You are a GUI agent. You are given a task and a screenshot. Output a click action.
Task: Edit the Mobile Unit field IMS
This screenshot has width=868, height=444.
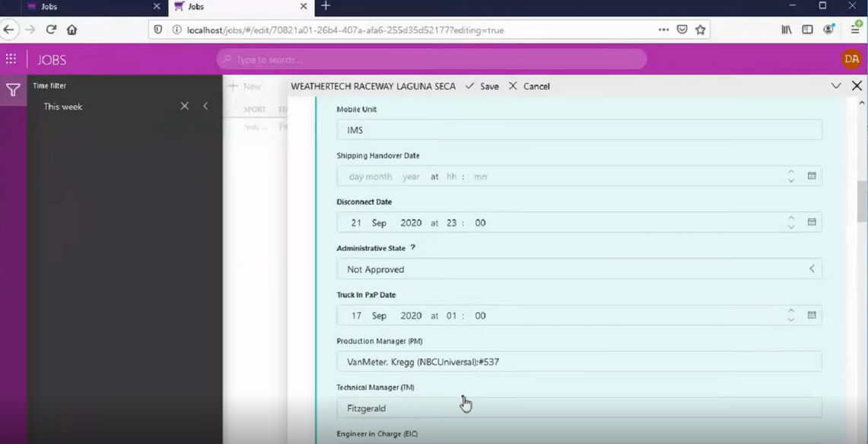(x=579, y=129)
